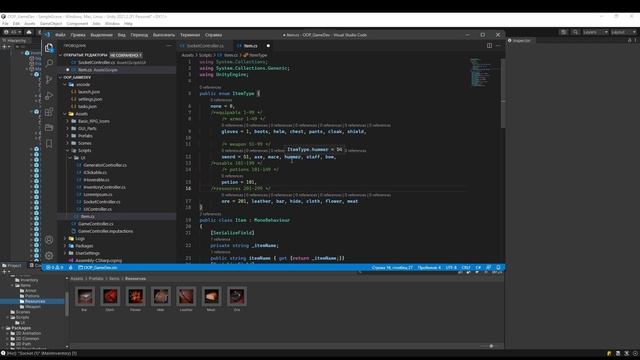Adjust the Unity project icon size slider
This screenshot has height=360, width=640.
(491, 346)
